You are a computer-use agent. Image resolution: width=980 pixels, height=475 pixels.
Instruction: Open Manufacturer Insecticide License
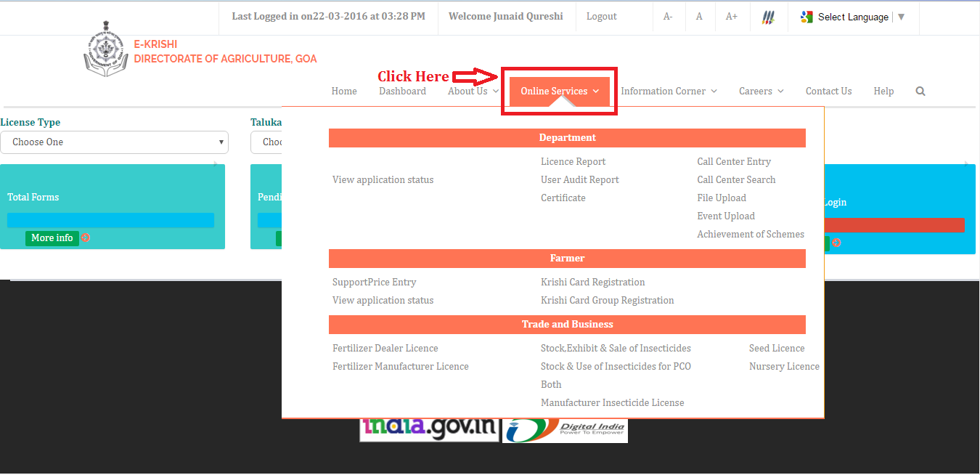612,402
